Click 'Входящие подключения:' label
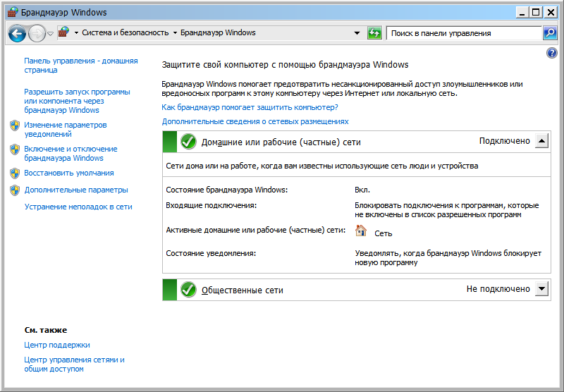The image size is (564, 392). 211,206
